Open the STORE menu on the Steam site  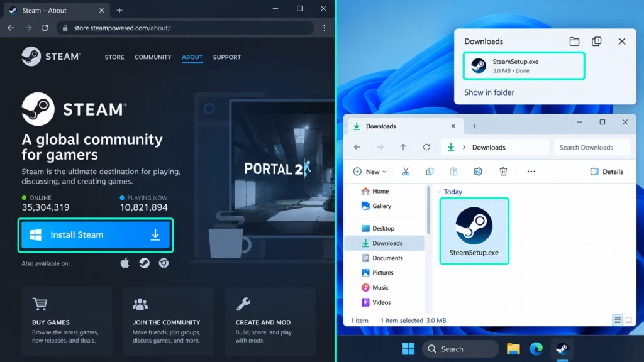point(114,57)
